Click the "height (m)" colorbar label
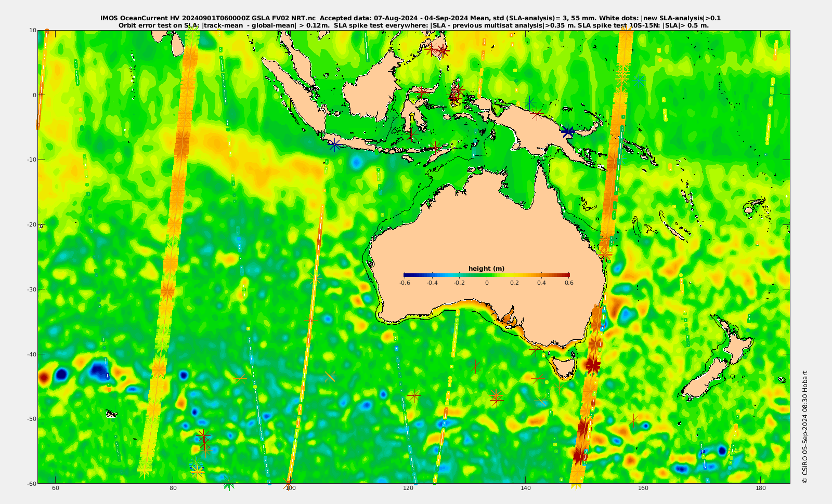Viewport: 832px width, 504px height. (x=486, y=269)
